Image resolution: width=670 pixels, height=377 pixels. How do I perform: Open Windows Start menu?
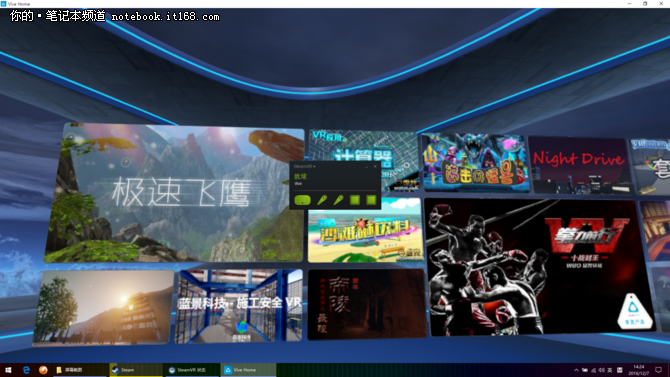click(x=8, y=370)
